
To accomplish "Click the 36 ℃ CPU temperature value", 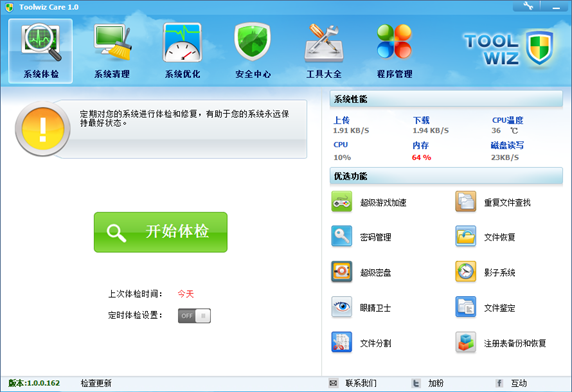I will pos(505,131).
